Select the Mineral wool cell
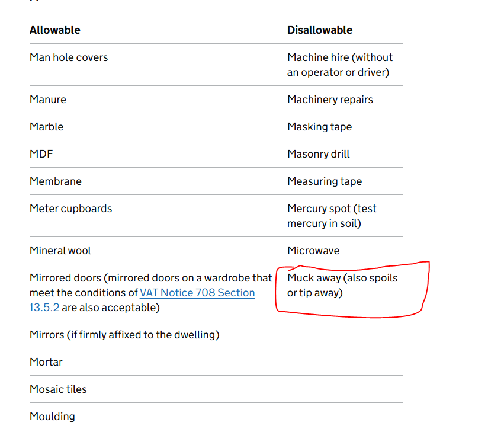Screen dimensions: 488x448 point(60,251)
